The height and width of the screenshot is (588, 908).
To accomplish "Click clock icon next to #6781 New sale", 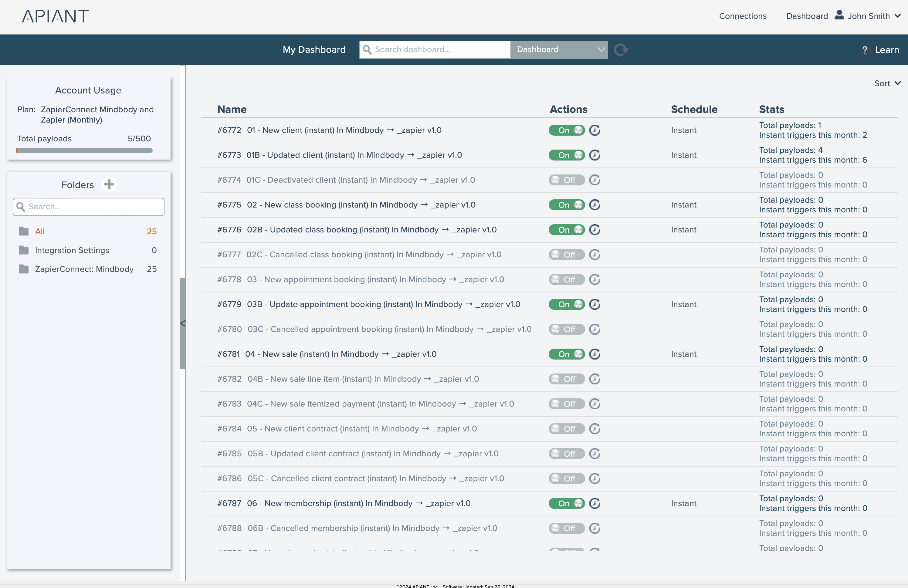I will tap(595, 354).
